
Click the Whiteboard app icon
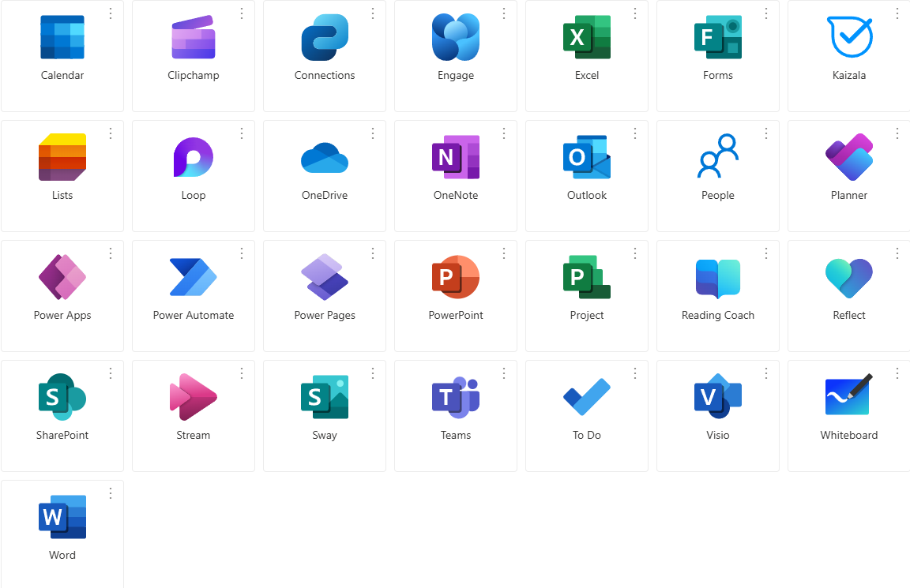point(849,395)
